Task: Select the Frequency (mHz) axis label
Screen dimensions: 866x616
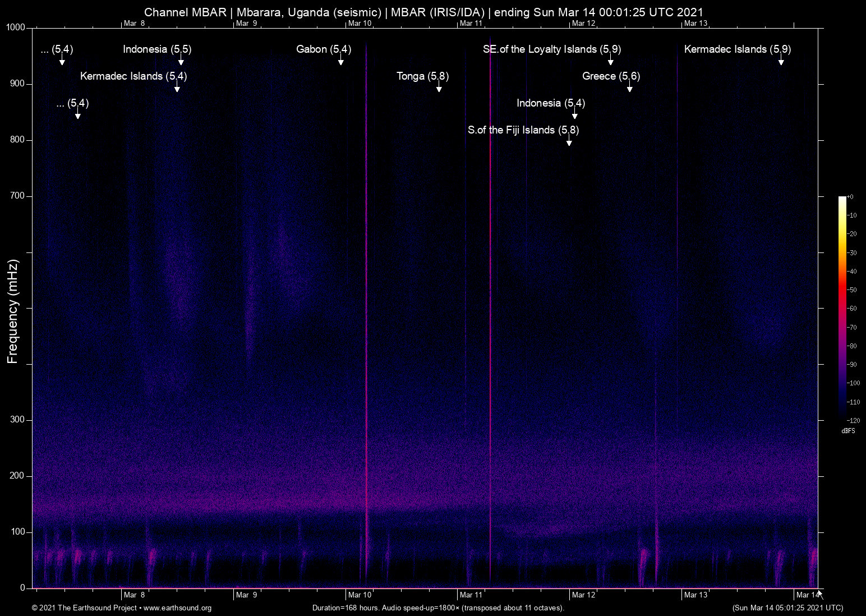Action: (x=12, y=307)
